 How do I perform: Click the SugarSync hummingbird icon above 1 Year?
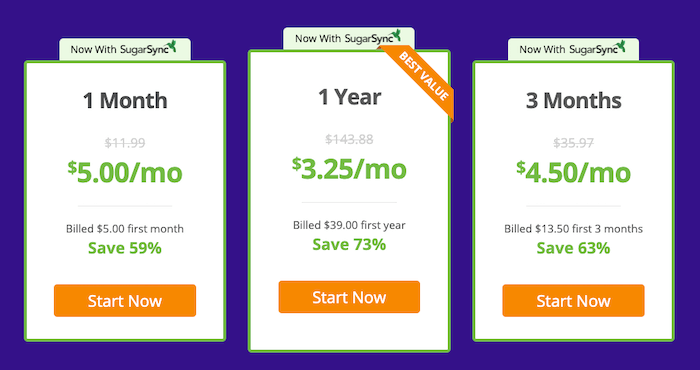395,35
